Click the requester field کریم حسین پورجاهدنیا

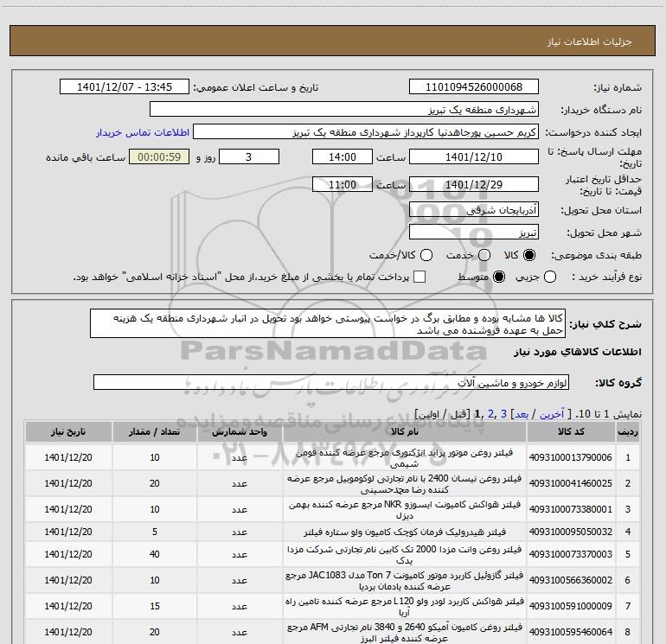(x=366, y=132)
